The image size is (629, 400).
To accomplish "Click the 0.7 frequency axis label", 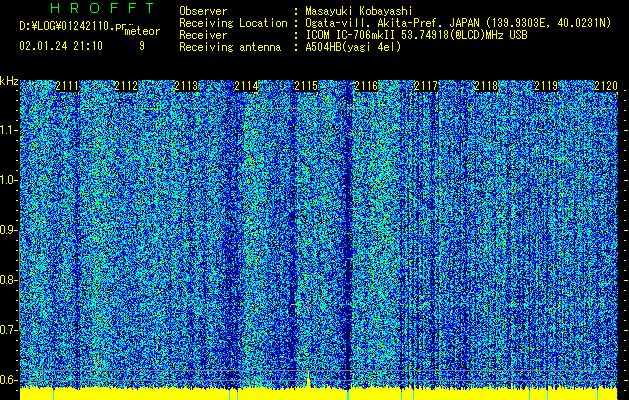I will [9, 330].
